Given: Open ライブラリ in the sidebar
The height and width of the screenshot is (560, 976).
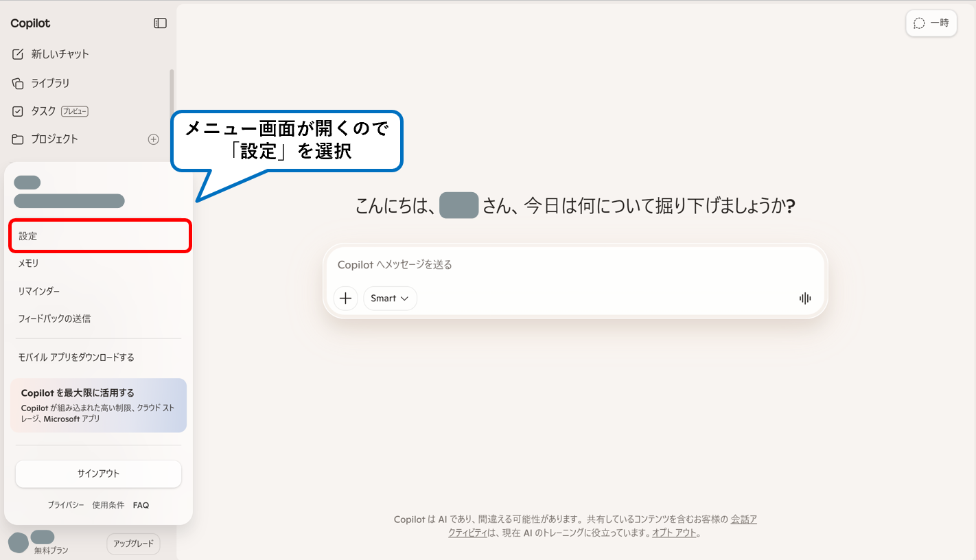Looking at the screenshot, I should coord(50,83).
